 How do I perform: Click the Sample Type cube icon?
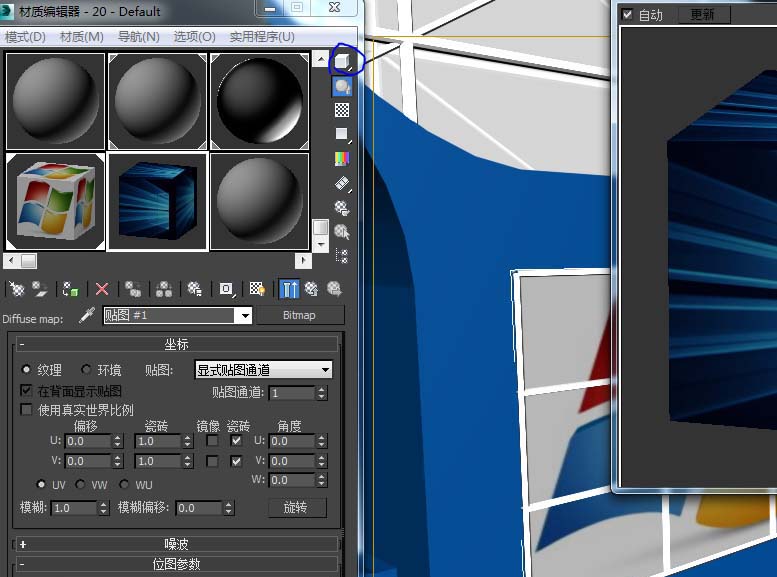coord(342,62)
